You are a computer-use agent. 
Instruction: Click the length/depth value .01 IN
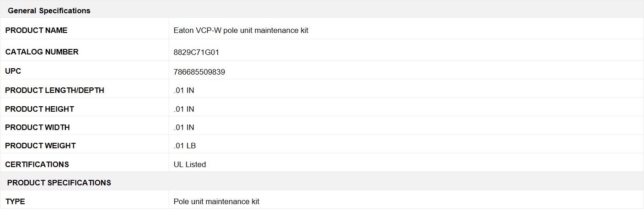(184, 90)
